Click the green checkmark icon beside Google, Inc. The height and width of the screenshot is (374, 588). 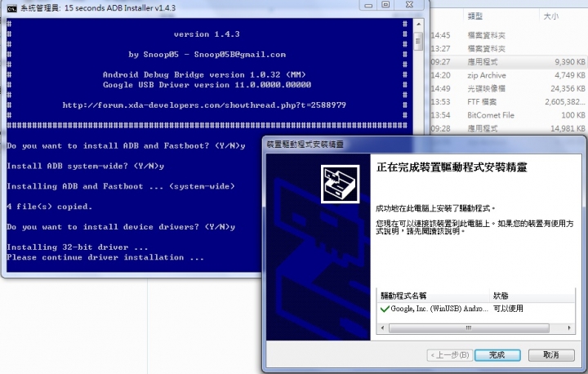click(x=385, y=309)
